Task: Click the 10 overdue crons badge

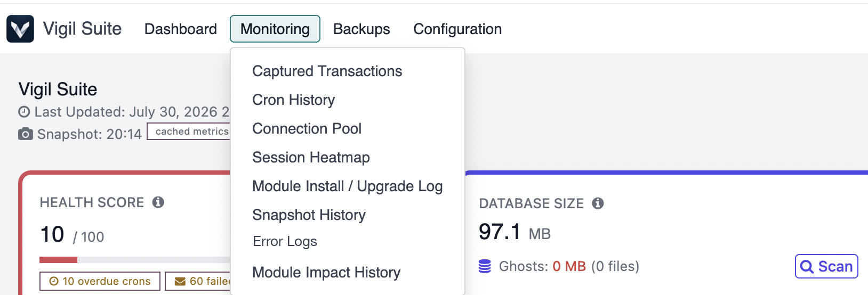Action: pos(100,281)
